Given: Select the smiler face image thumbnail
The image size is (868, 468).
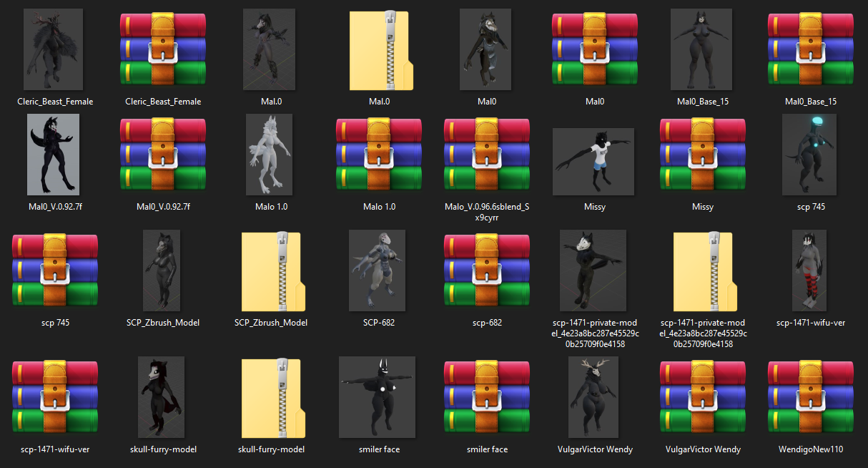Looking at the screenshot, I should [x=377, y=397].
